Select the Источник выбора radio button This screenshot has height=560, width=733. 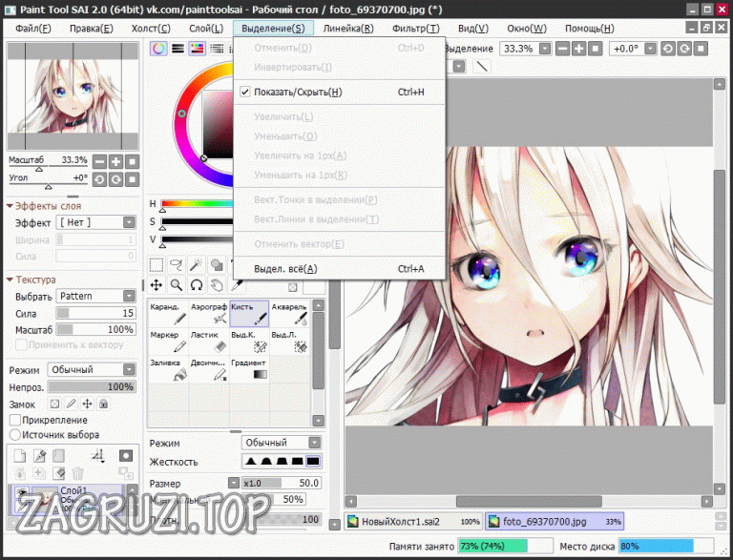pos(15,434)
